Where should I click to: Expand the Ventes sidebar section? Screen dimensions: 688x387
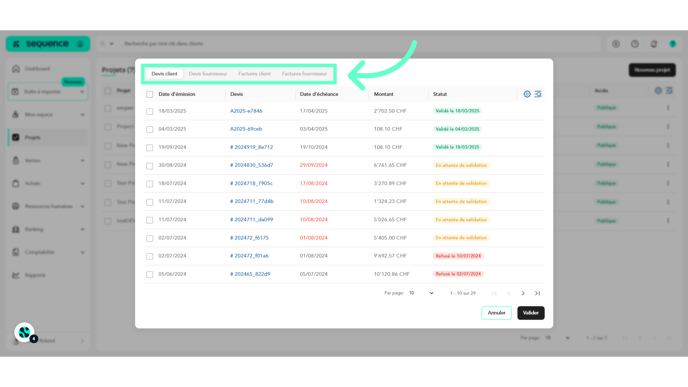[82, 161]
